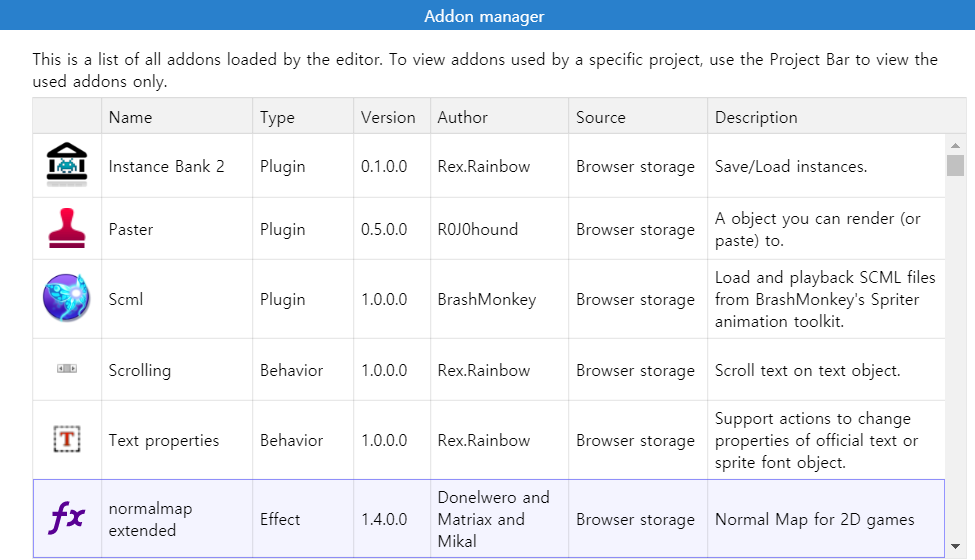
Task: Click the Instance Bank 2 plugin icon
Action: click(x=67, y=165)
